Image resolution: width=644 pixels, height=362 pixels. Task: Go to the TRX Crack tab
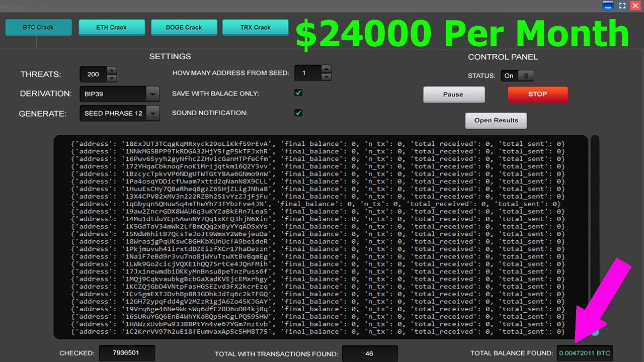(256, 27)
